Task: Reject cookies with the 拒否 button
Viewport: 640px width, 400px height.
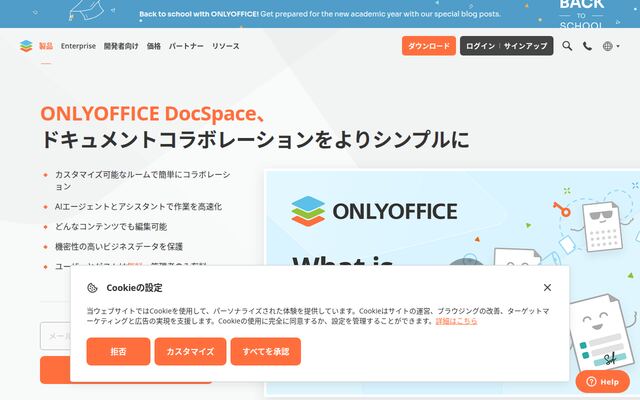Action: click(118, 351)
